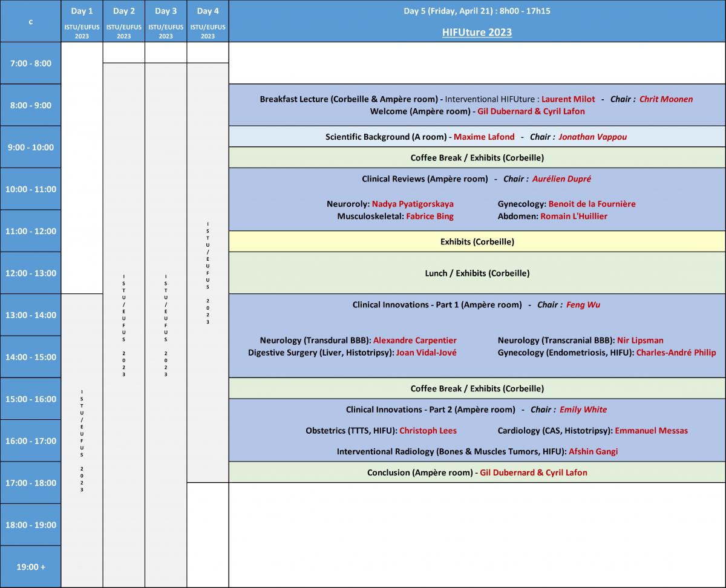Screen dimensions: 726x588
Task: Click chair name Emily White
Action: click(x=583, y=410)
